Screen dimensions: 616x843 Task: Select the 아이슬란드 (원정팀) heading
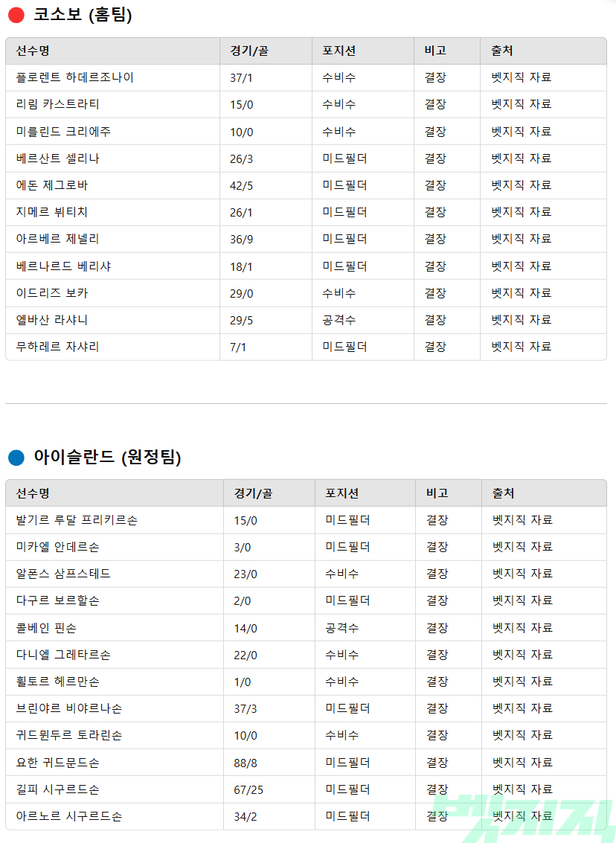click(x=108, y=457)
